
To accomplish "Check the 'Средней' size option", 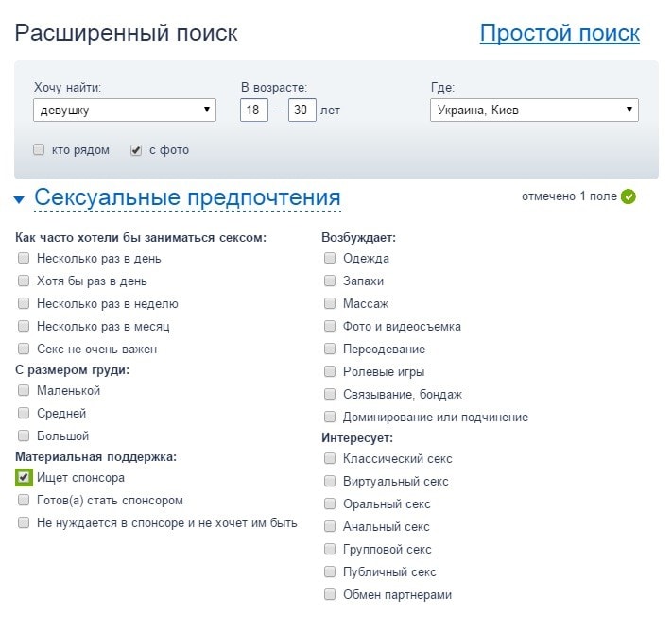I will tap(24, 414).
